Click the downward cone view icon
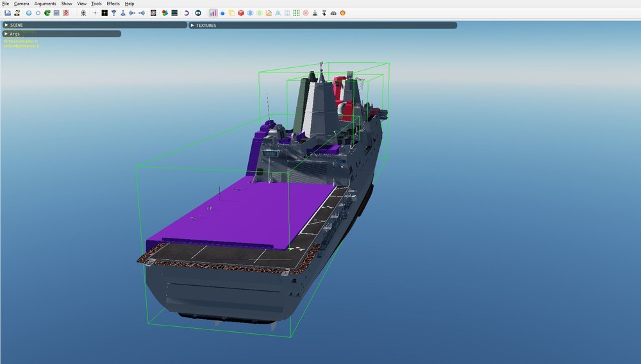Image resolution: width=641 pixels, height=364 pixels. click(x=113, y=13)
